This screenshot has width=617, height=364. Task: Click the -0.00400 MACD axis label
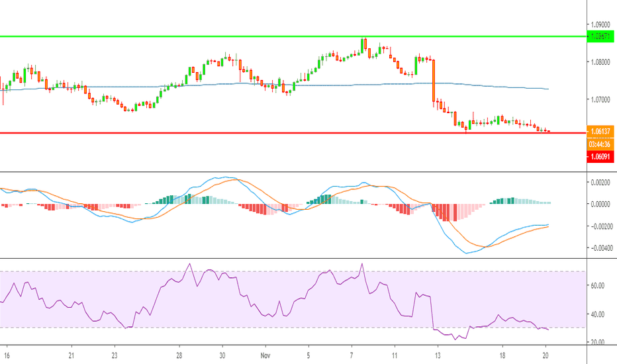pos(602,248)
